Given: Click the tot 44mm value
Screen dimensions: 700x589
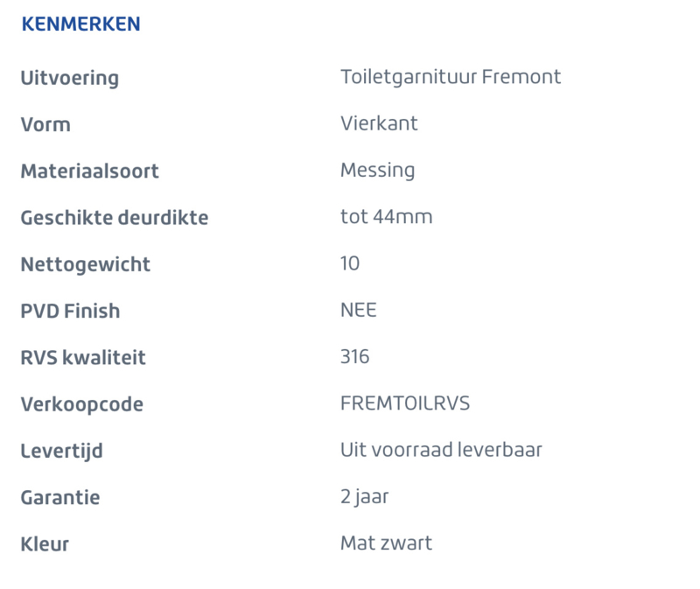Looking at the screenshot, I should tap(387, 216).
